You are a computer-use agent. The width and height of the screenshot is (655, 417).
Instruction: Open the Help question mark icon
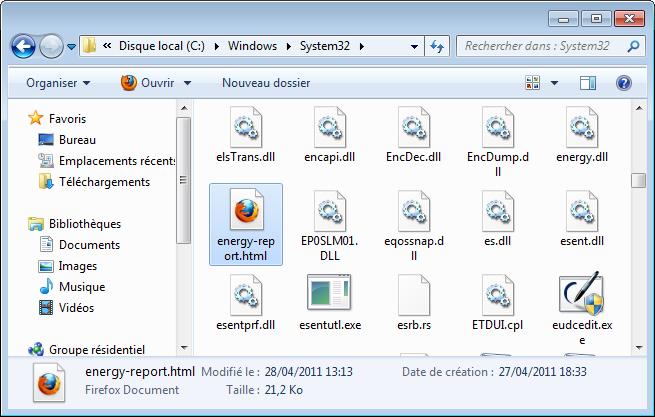pyautogui.click(x=623, y=83)
